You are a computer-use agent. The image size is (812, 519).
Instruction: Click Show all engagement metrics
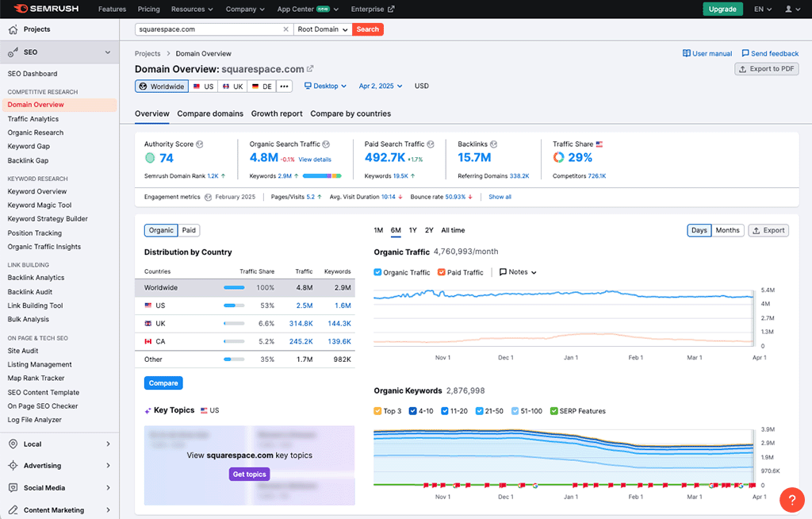(500, 197)
